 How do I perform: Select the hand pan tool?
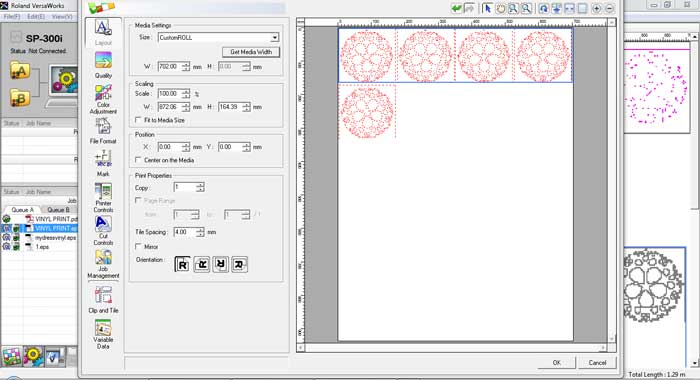[500, 8]
